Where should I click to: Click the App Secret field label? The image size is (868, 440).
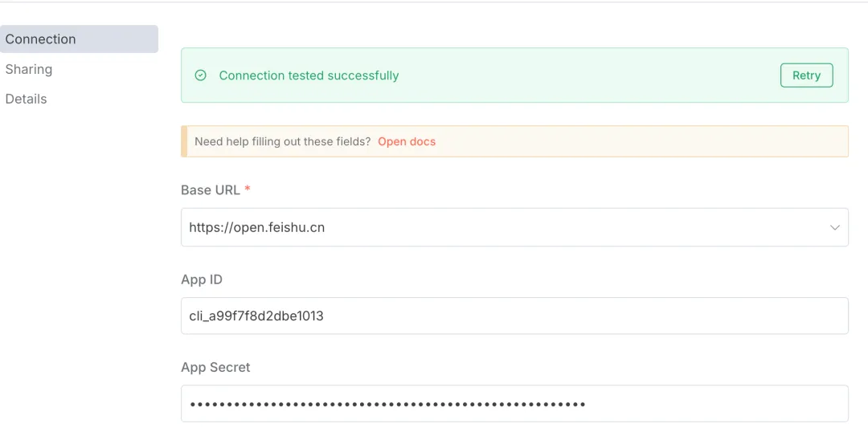pyautogui.click(x=215, y=367)
